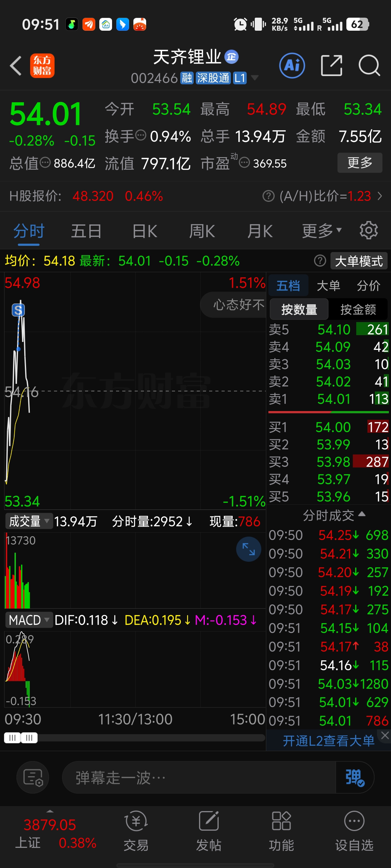Switch to 日K chart tab
This screenshot has width=391, height=868.
pos(145,231)
